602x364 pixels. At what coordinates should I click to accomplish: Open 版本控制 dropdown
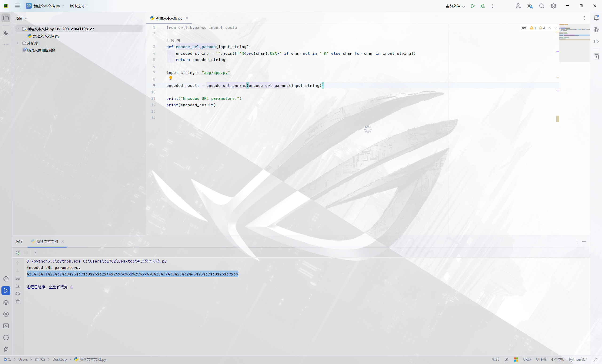(x=79, y=6)
